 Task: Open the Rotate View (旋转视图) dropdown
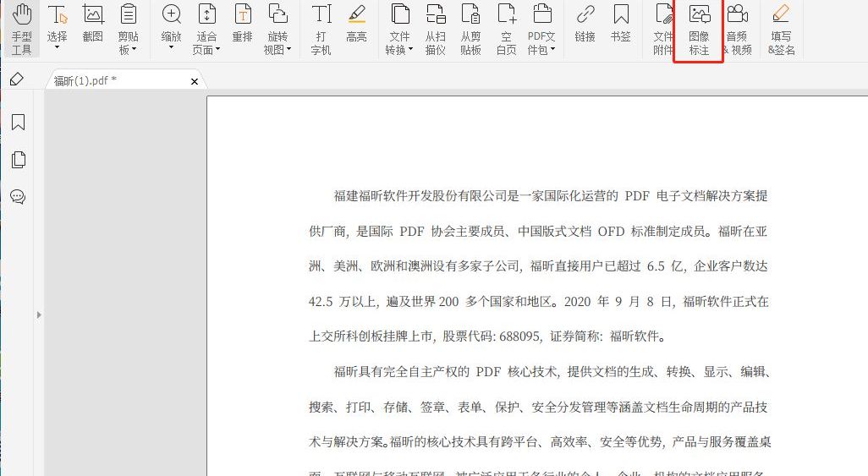tap(277, 29)
